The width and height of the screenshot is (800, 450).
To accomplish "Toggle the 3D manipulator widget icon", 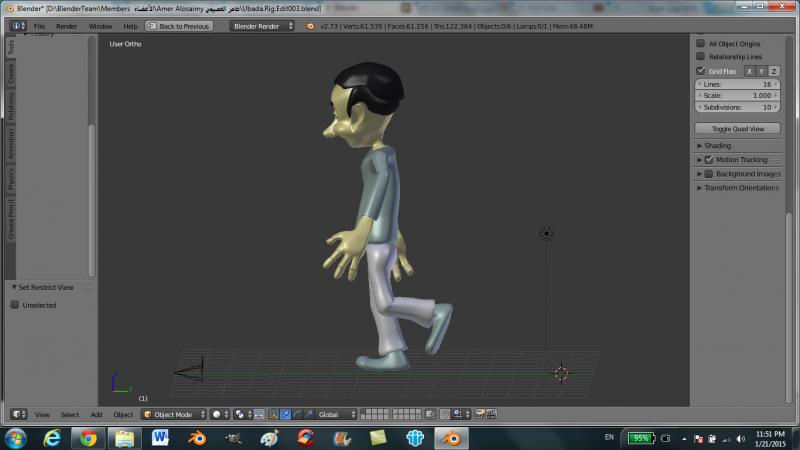I will point(272,414).
